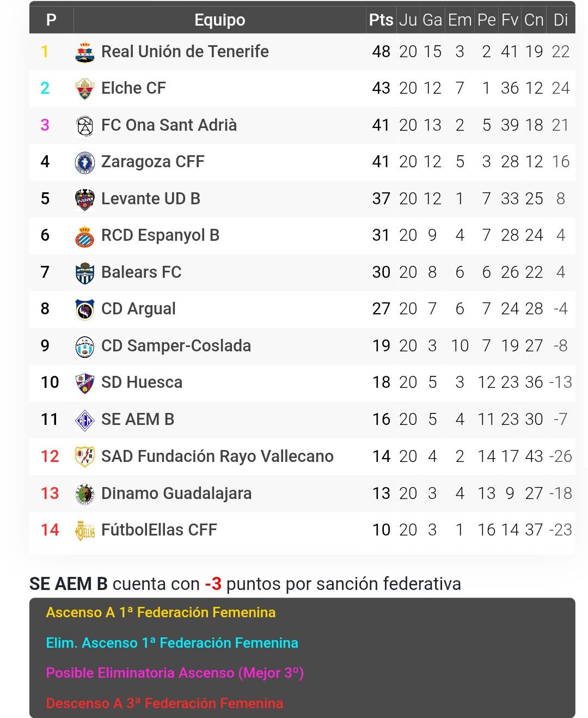
Task: Select the Zaragoza CFF crest icon
Action: pyautogui.click(x=84, y=162)
